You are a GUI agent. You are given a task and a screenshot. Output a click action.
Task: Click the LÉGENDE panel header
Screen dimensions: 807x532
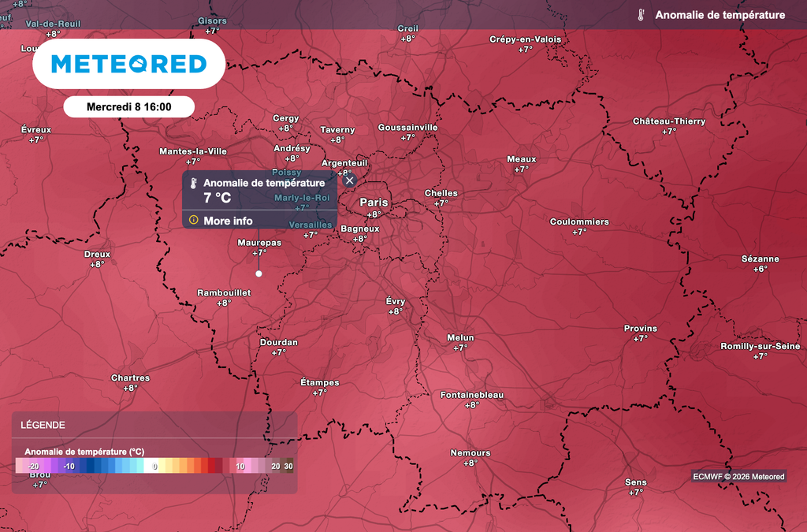43,425
